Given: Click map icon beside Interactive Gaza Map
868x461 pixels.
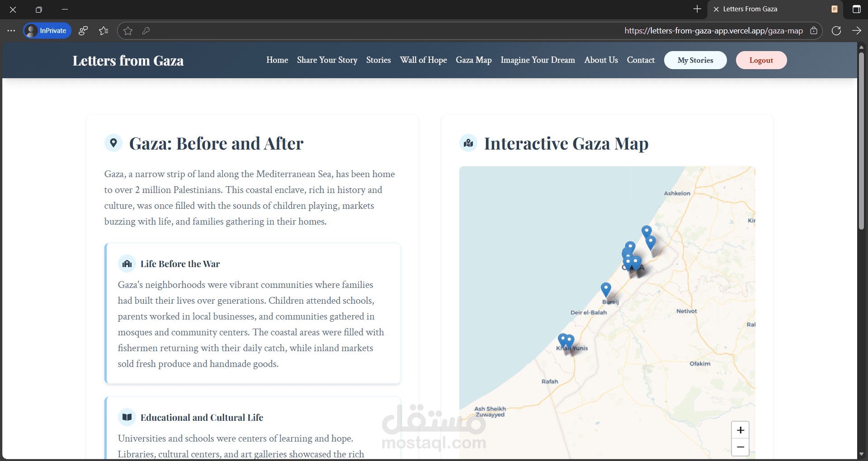Looking at the screenshot, I should [468, 143].
